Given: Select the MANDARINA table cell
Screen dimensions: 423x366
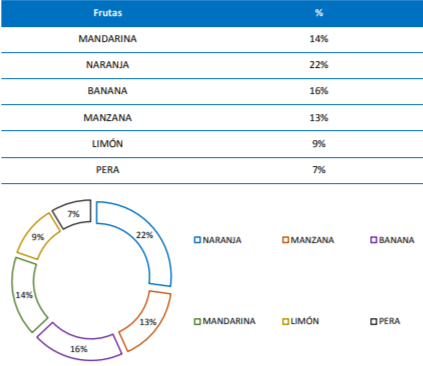Looking at the screenshot, I should [x=107, y=39].
